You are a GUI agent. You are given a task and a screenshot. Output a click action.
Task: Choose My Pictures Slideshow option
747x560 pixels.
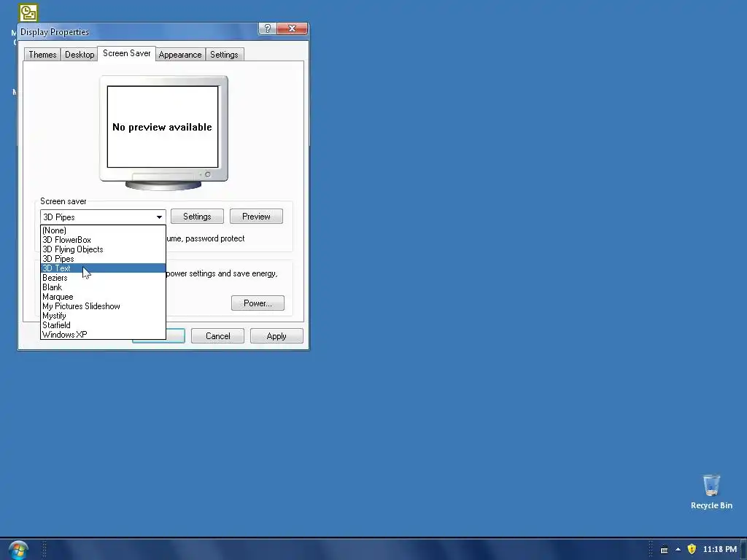(103, 306)
